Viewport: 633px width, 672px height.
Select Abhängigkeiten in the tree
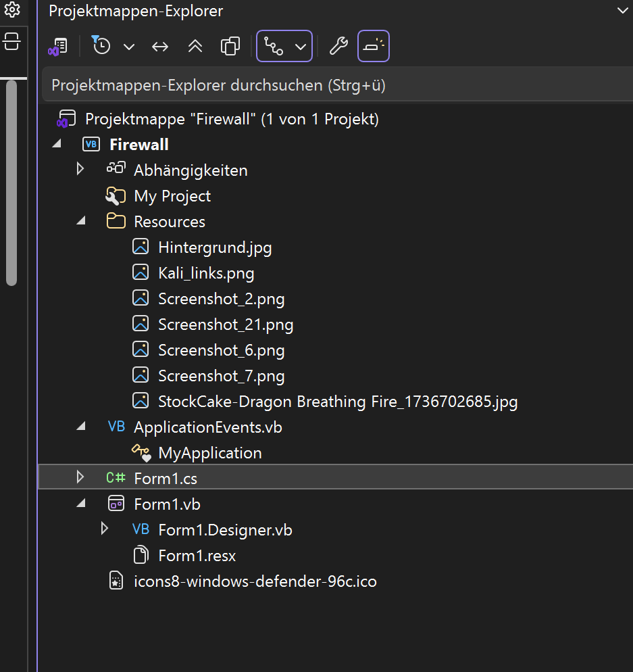pos(191,170)
